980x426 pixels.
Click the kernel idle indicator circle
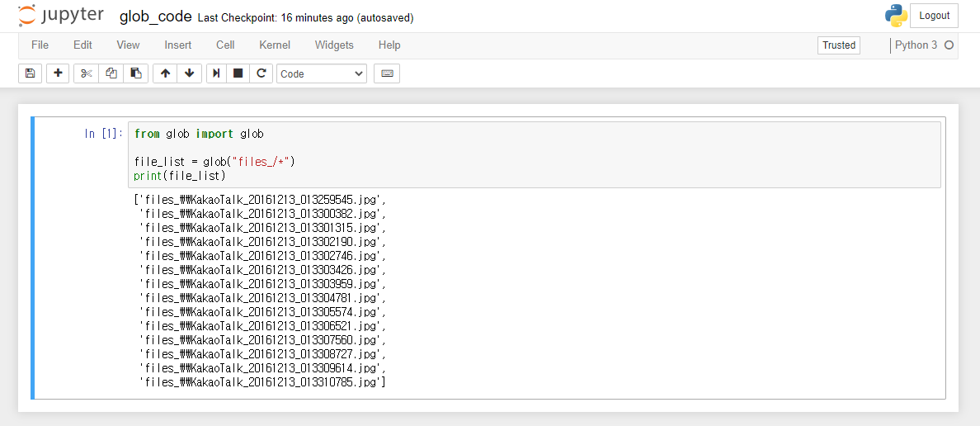[x=949, y=45]
